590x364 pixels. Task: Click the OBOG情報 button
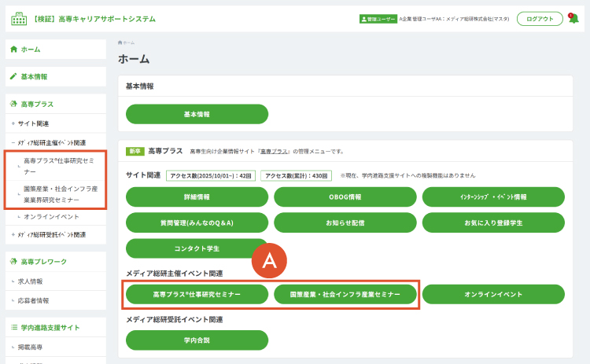coord(345,197)
